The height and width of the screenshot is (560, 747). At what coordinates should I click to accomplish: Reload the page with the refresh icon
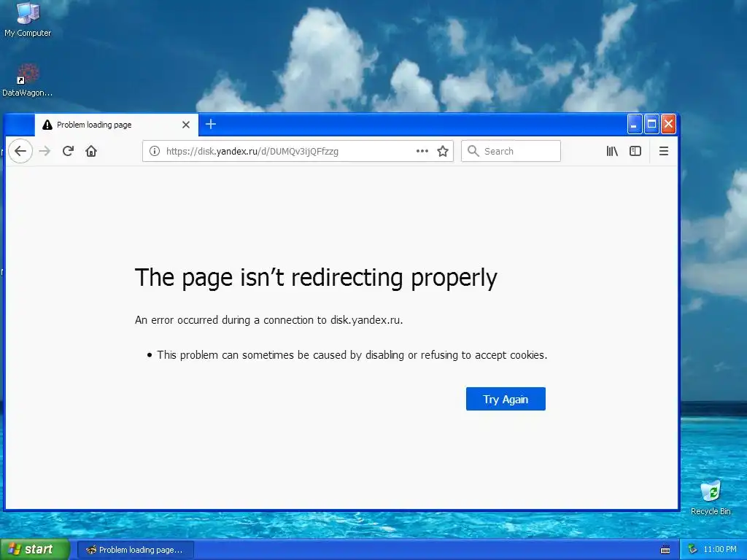tap(68, 151)
